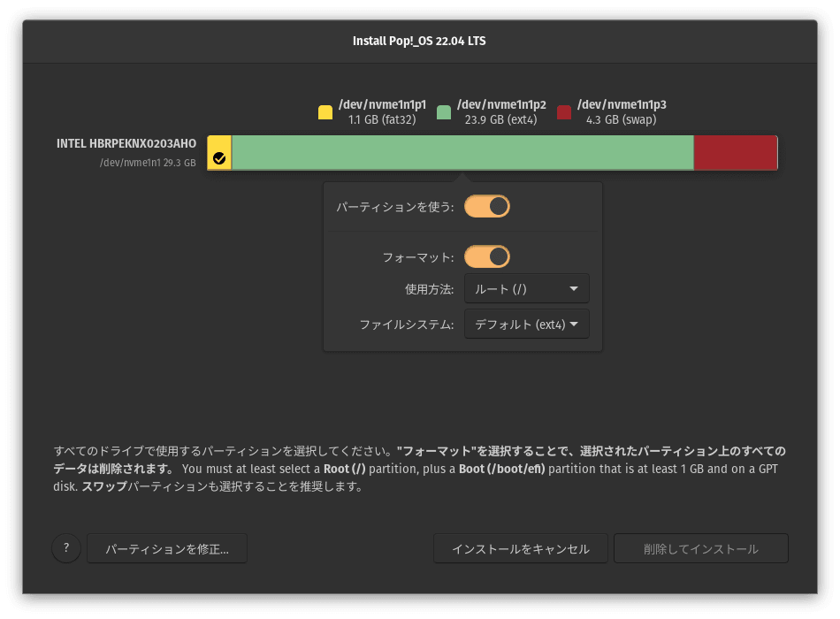Screen dimensions: 840x619
Task: Click the 削除してインストール button
Action: pyautogui.click(x=700, y=548)
